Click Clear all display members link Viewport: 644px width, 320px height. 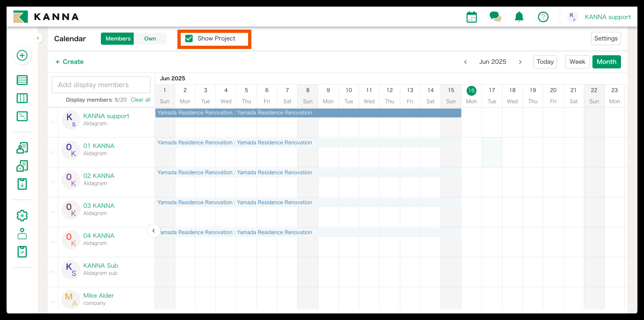tap(140, 100)
